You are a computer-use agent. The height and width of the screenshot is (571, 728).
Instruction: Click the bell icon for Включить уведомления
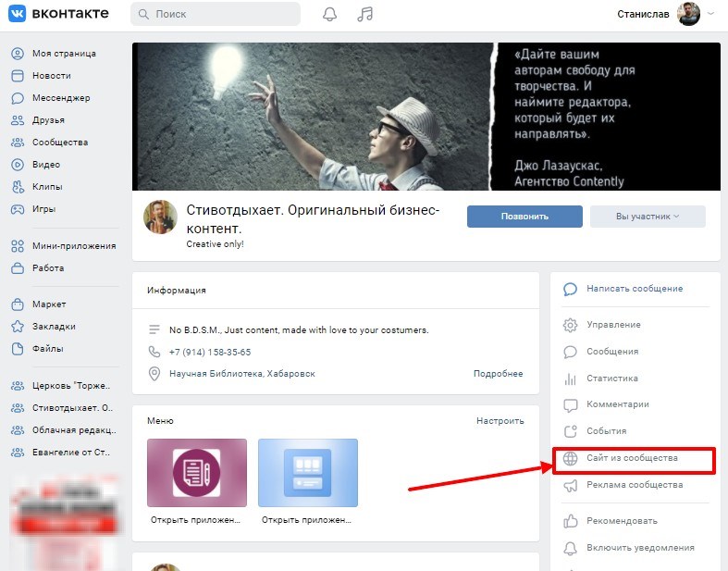pyautogui.click(x=570, y=548)
